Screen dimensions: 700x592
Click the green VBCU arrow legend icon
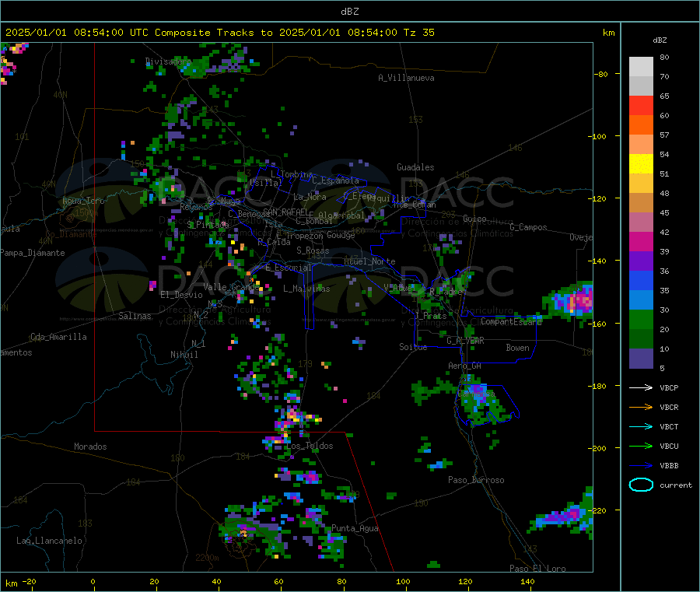[x=641, y=446]
